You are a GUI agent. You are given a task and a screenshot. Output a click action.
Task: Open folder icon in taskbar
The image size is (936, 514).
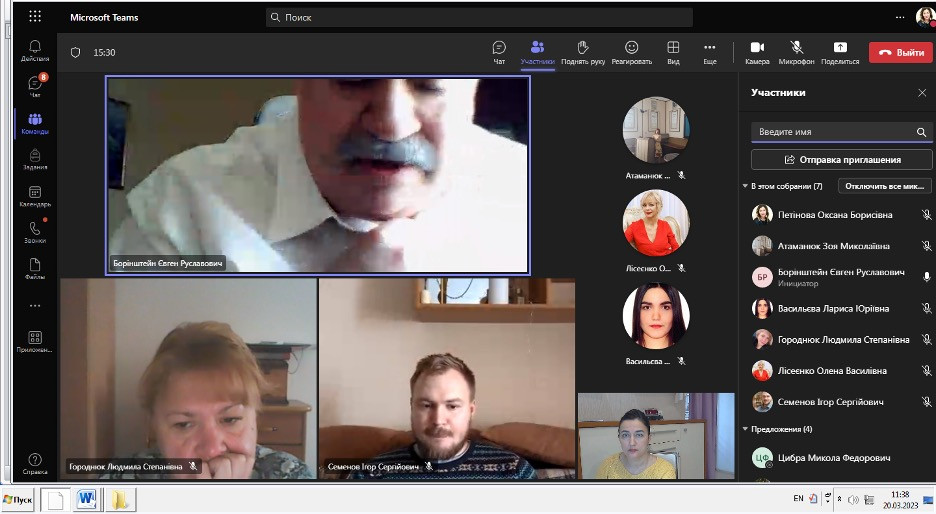coord(120,499)
